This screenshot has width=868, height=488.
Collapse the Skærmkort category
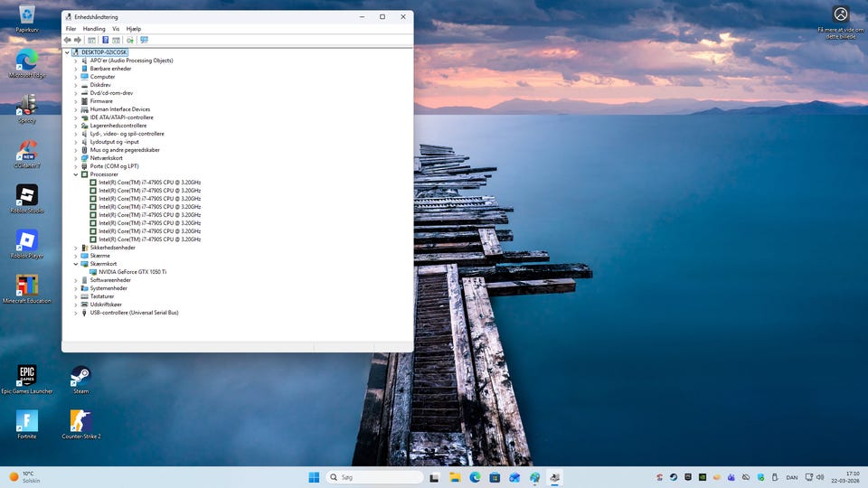76,264
